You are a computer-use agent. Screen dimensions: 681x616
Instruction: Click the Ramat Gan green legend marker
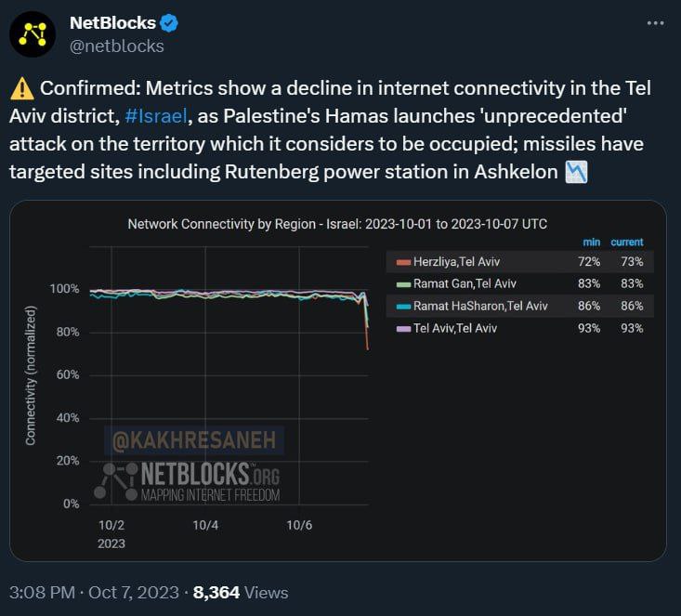(x=401, y=284)
